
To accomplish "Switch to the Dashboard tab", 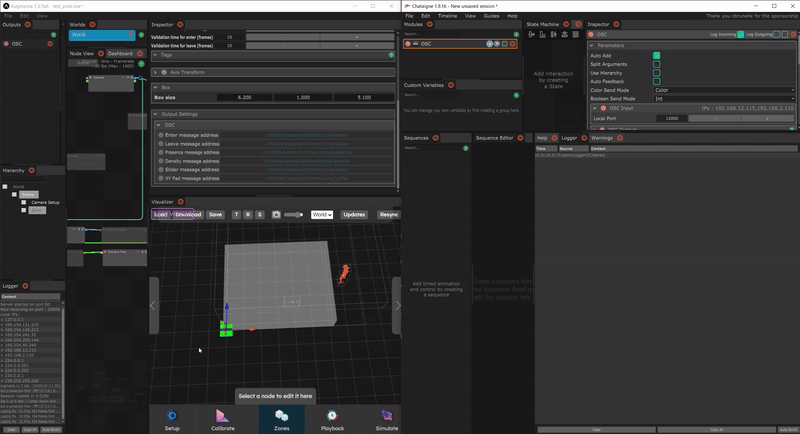I will [x=120, y=53].
